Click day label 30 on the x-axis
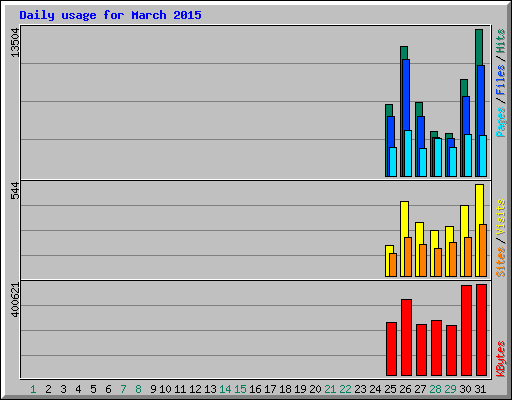512x400 pixels. [465, 389]
